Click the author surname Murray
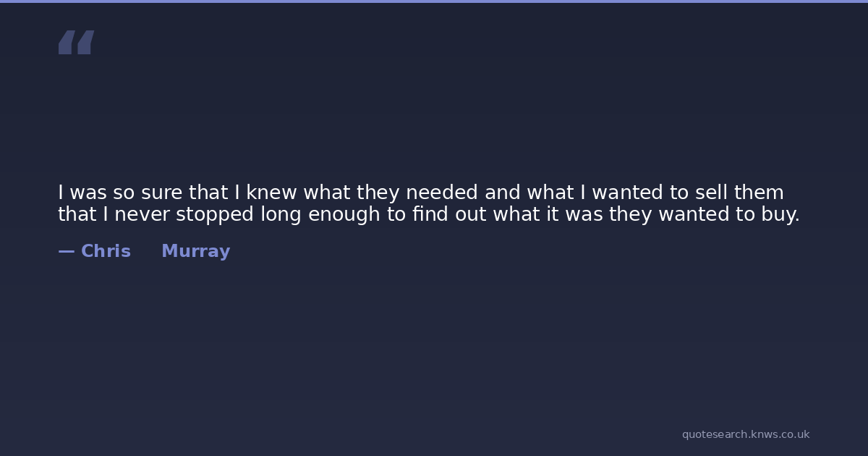868x456 pixels. click(195, 251)
